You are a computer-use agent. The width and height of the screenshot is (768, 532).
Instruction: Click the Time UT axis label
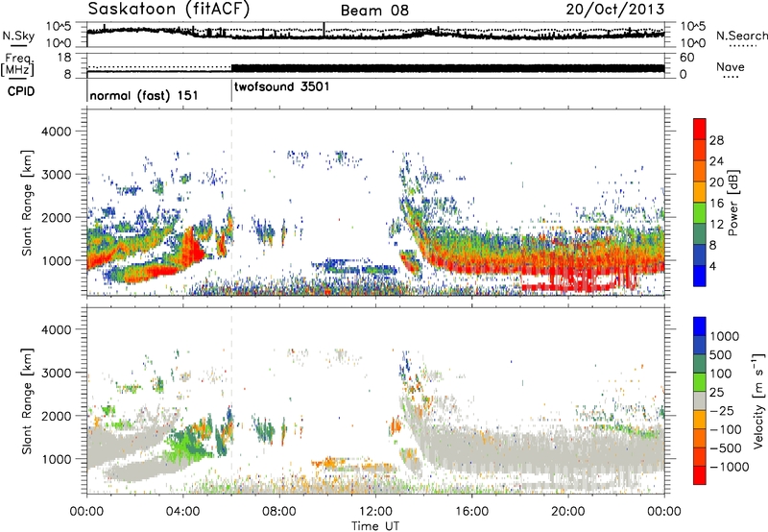tap(375, 526)
